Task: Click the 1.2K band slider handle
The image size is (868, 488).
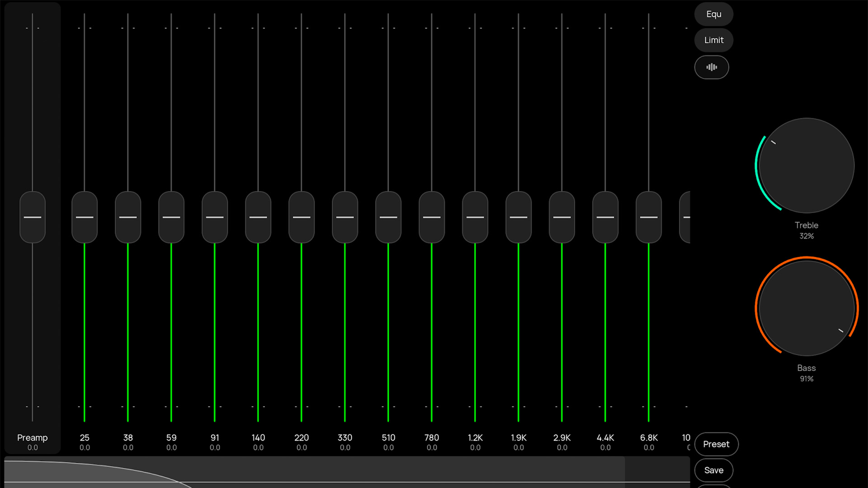Action: coord(475,217)
